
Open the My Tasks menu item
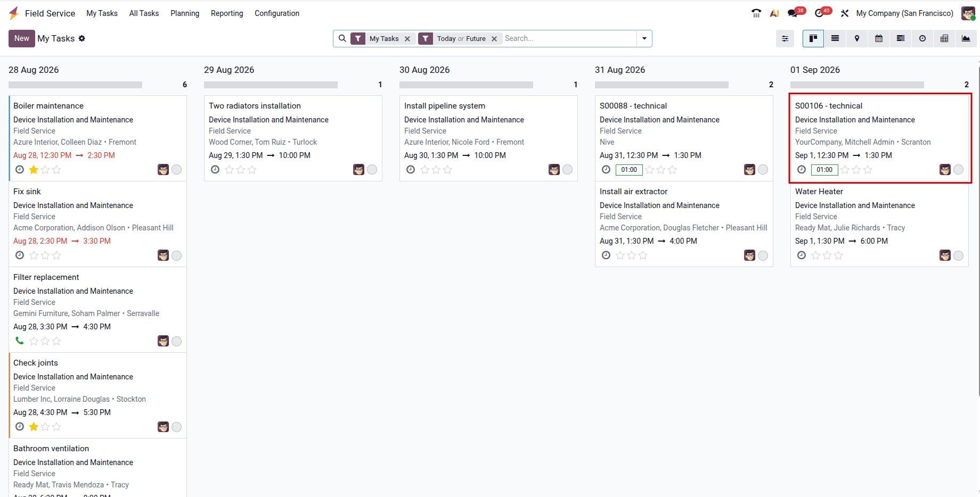[x=102, y=13]
